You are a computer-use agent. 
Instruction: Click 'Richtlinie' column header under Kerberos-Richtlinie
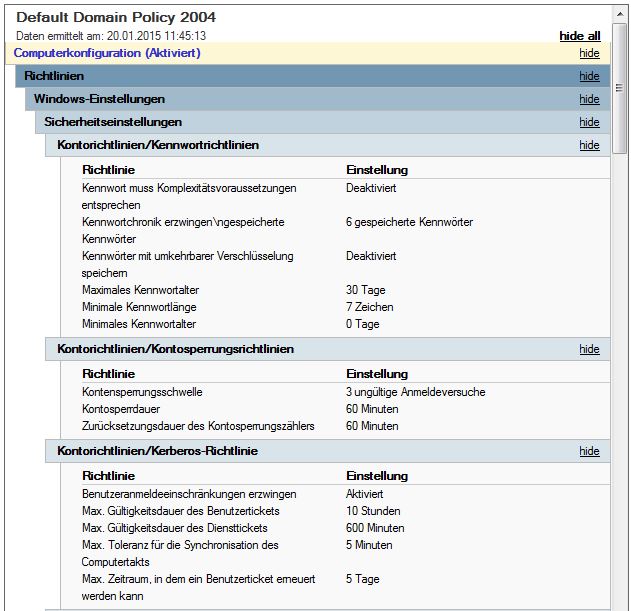pyautogui.click(x=108, y=476)
